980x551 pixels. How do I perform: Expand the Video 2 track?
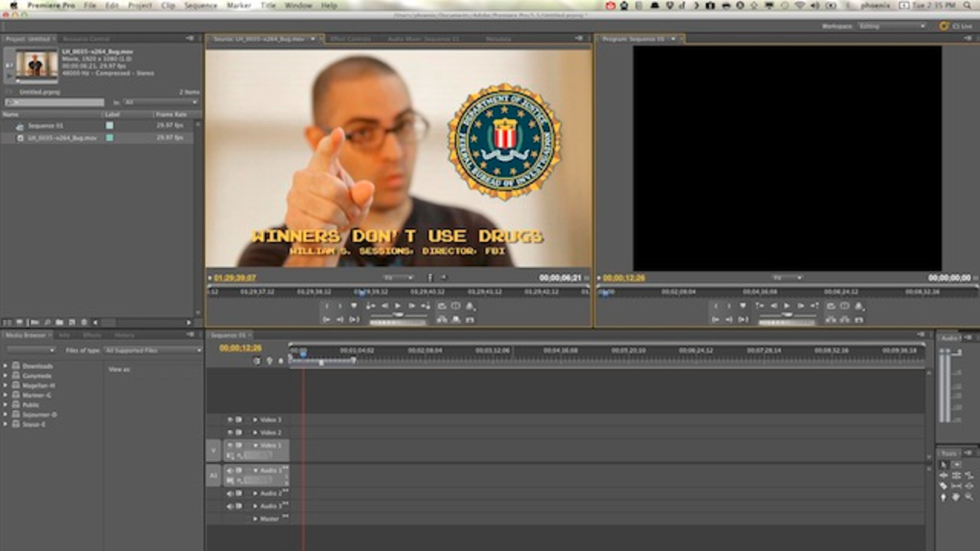pyautogui.click(x=255, y=433)
